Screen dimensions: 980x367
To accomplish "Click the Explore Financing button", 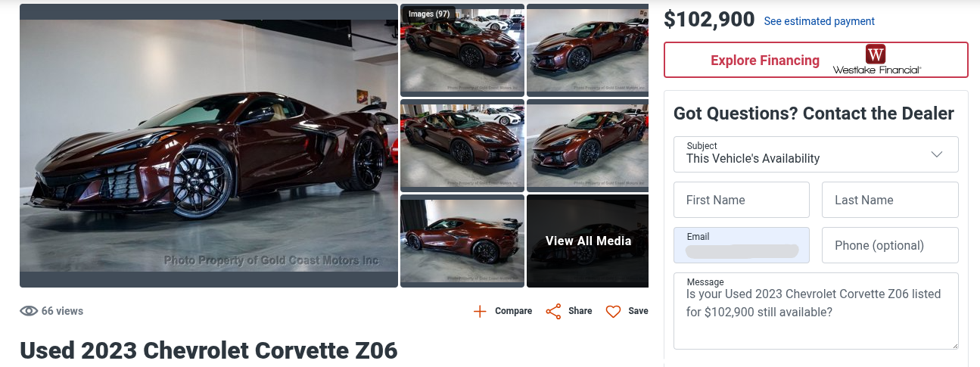I will point(816,60).
